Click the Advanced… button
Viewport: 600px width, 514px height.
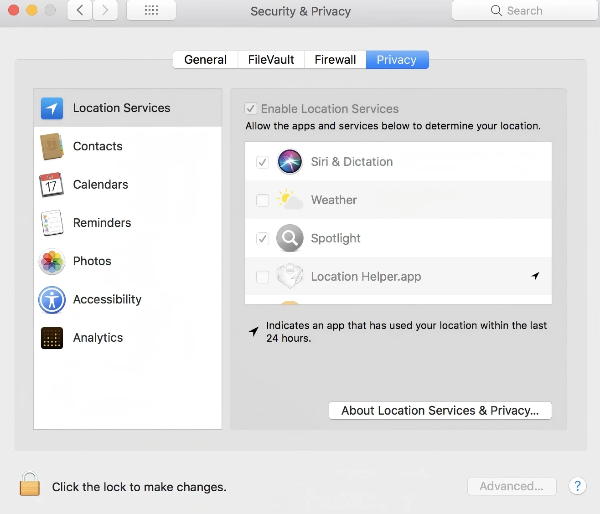coord(512,486)
